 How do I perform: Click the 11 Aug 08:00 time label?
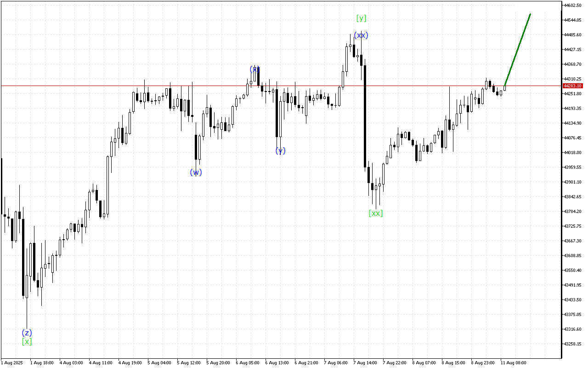513,363
